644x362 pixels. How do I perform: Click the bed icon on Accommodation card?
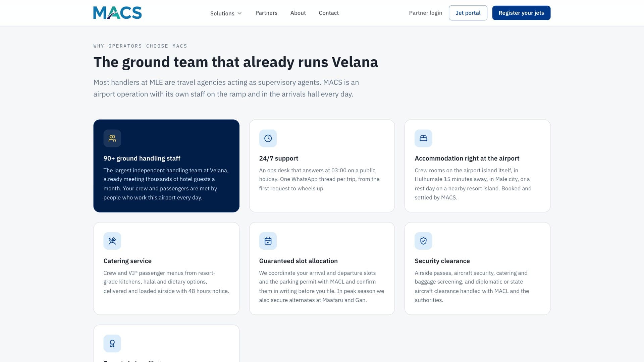[x=423, y=138]
